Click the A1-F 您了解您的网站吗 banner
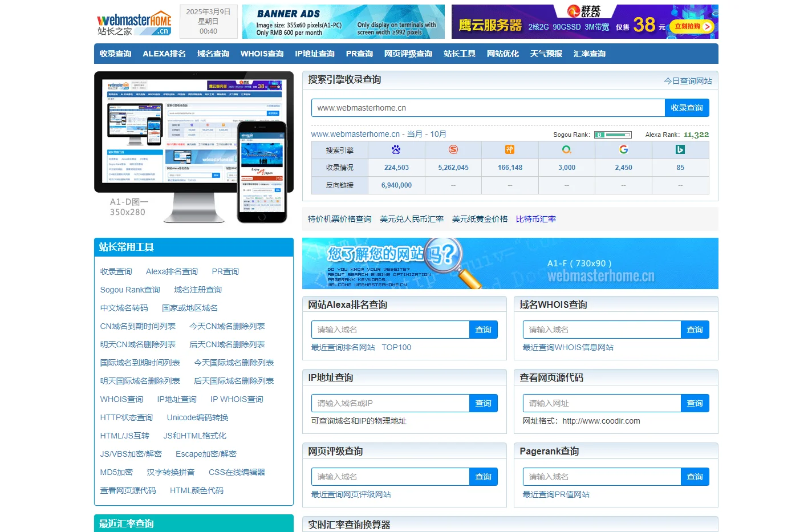This screenshot has width=812, height=532. coord(510,263)
